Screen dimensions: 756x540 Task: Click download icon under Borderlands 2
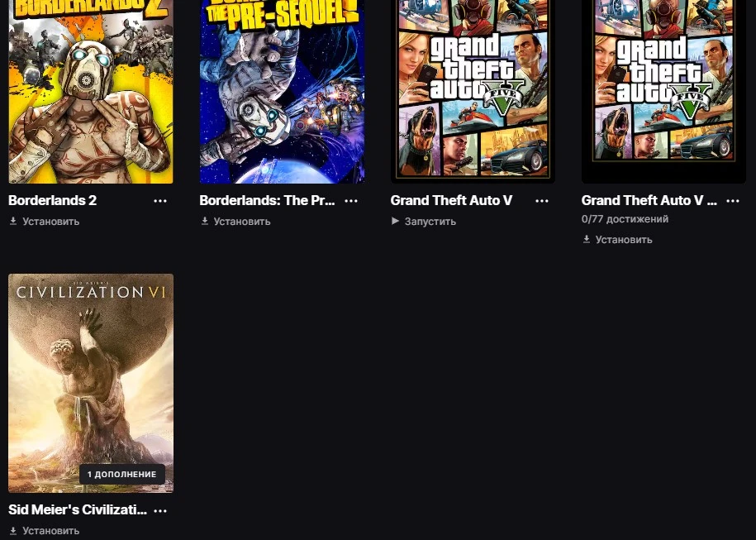[13, 221]
